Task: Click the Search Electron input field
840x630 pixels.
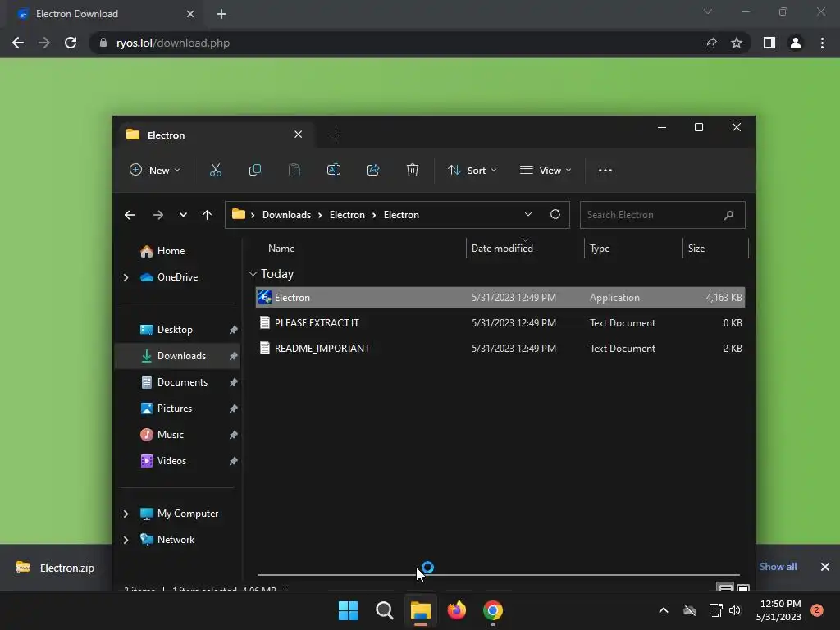Action: tap(663, 215)
